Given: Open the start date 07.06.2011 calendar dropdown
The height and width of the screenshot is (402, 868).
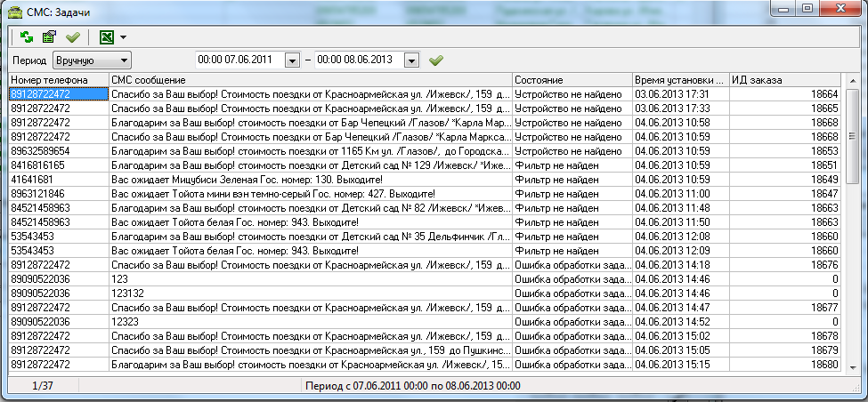Looking at the screenshot, I should (x=292, y=60).
